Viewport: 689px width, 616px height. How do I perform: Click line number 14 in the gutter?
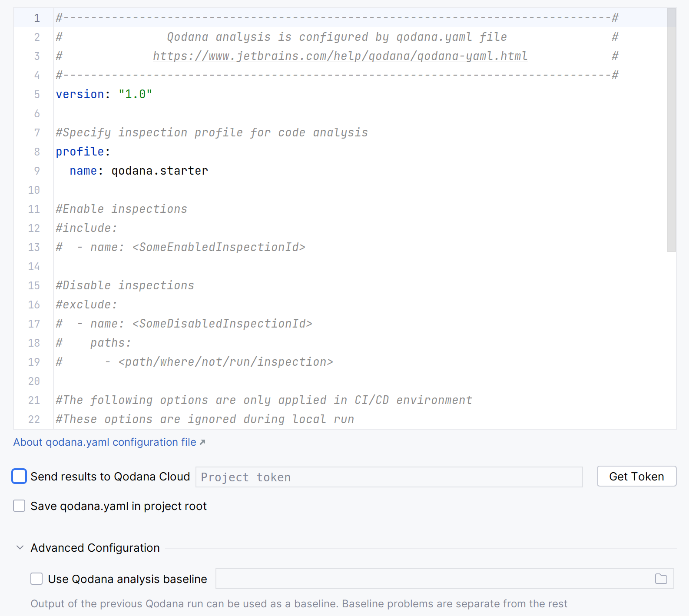[34, 266]
